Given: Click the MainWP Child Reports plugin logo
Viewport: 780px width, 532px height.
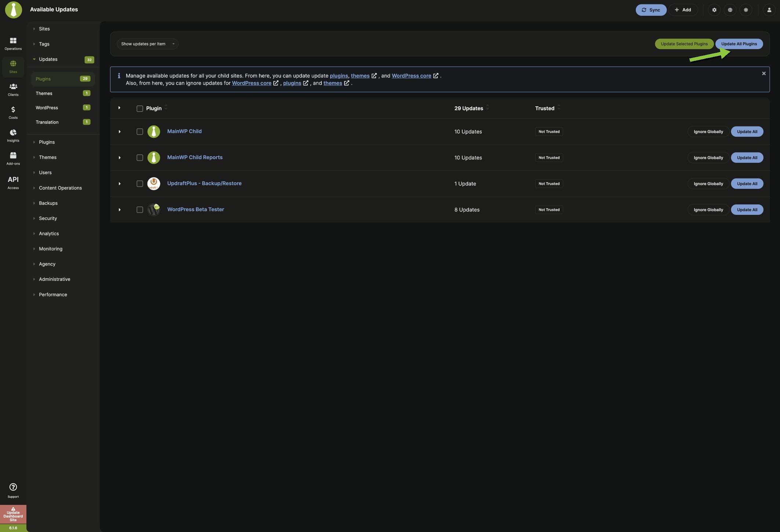Looking at the screenshot, I should 154,158.
